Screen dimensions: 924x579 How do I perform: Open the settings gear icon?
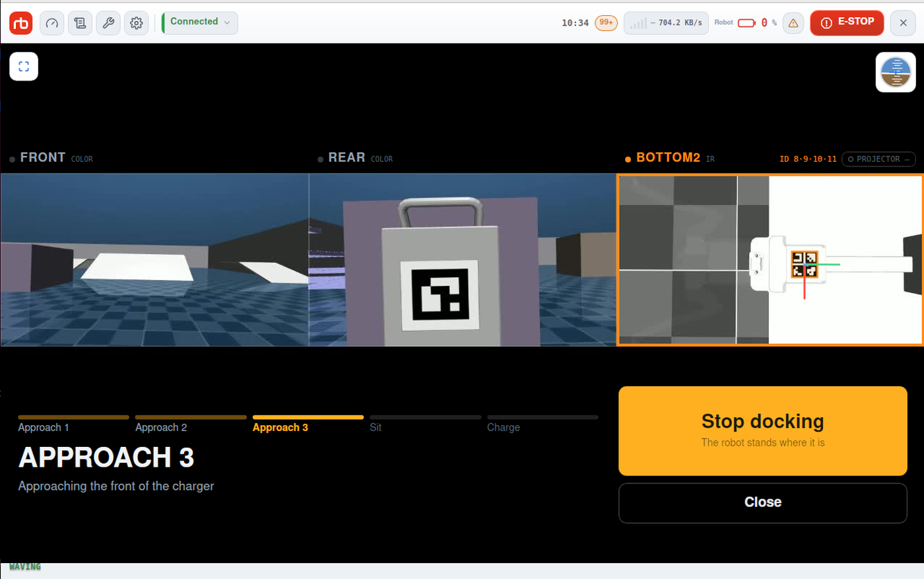(x=137, y=23)
